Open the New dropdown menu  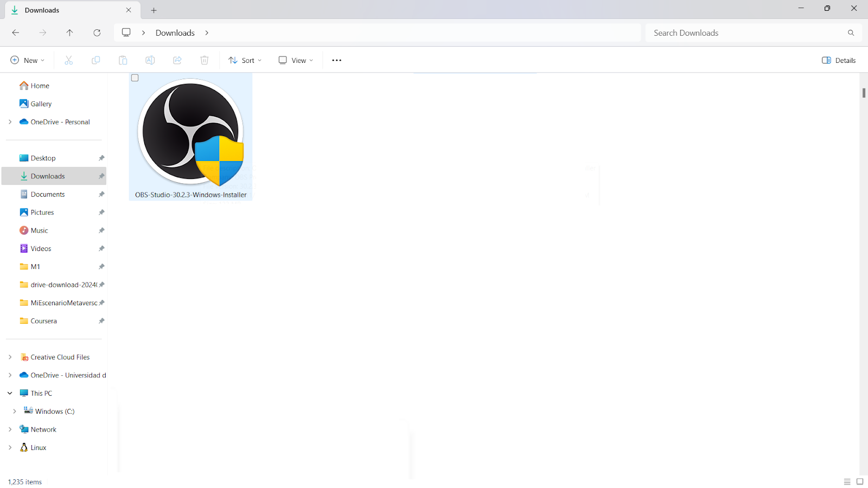[x=28, y=60]
